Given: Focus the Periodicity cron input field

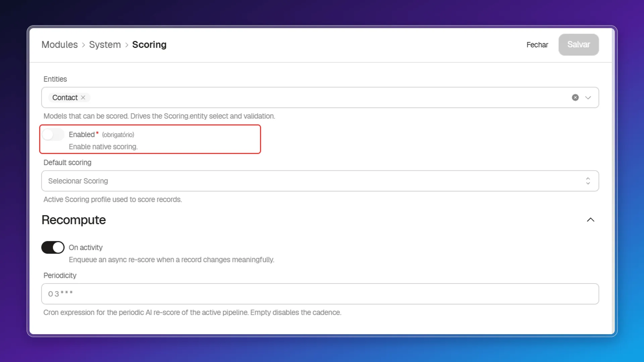Looking at the screenshot, I should click(x=320, y=294).
